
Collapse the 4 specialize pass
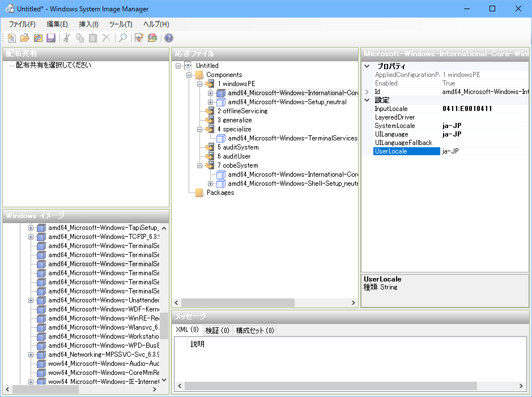[x=200, y=130]
